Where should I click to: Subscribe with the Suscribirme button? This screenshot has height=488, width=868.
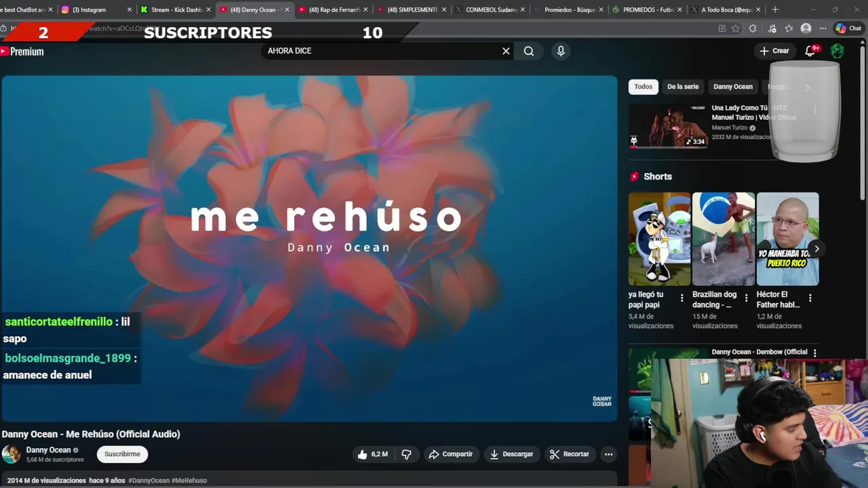pos(123,454)
